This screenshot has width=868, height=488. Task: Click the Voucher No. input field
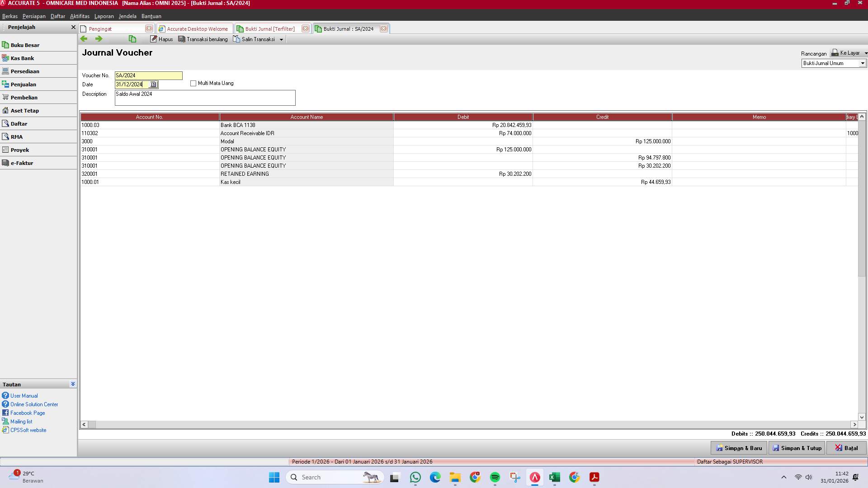[148, 75]
